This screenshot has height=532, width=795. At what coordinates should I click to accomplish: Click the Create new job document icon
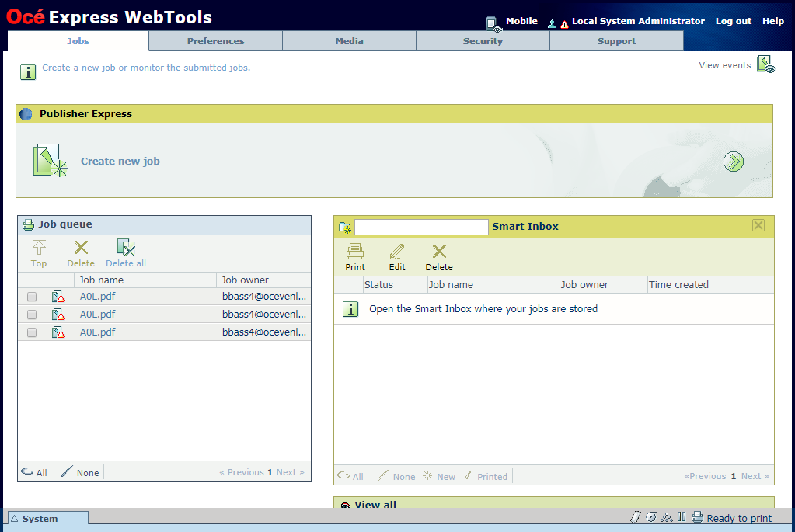coord(50,161)
